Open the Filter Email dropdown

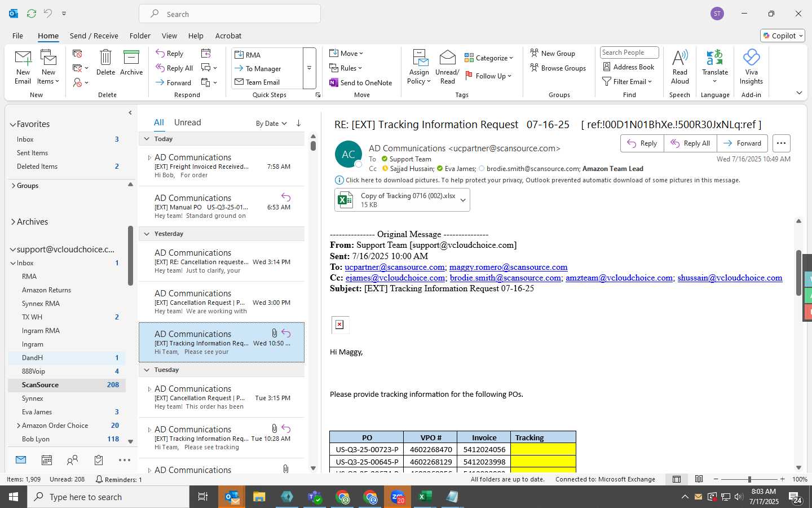(x=627, y=82)
